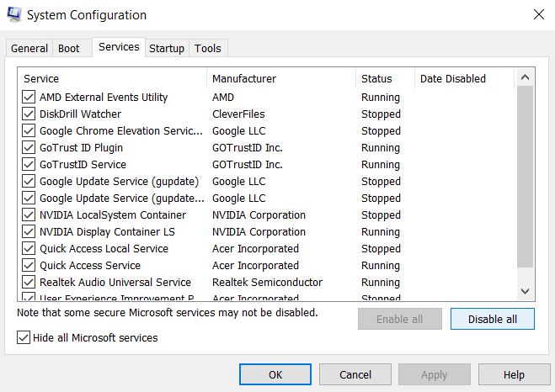The image size is (555, 392).
Task: Open the Boot tab
Action: click(69, 49)
